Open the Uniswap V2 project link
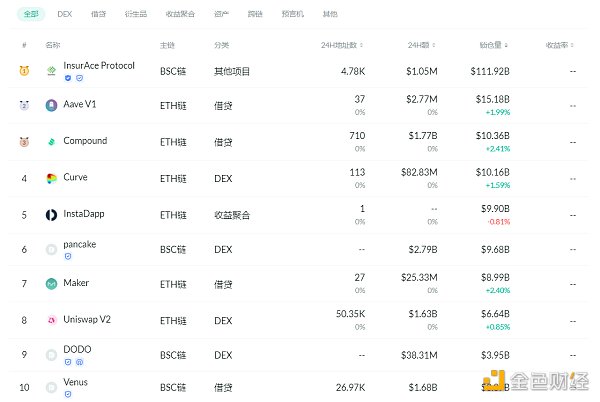600x402 pixels. click(x=89, y=319)
